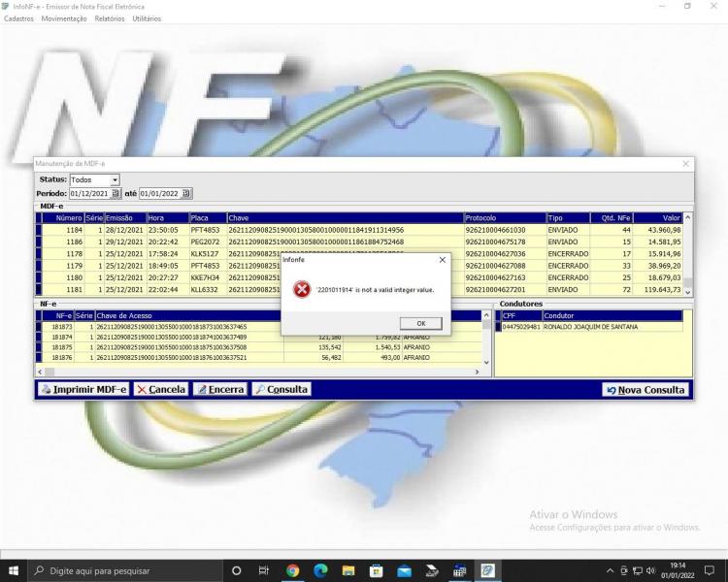The height and width of the screenshot is (582, 728).
Task: Click up arrow of NF-e grid scrollbar
Action: [x=486, y=315]
